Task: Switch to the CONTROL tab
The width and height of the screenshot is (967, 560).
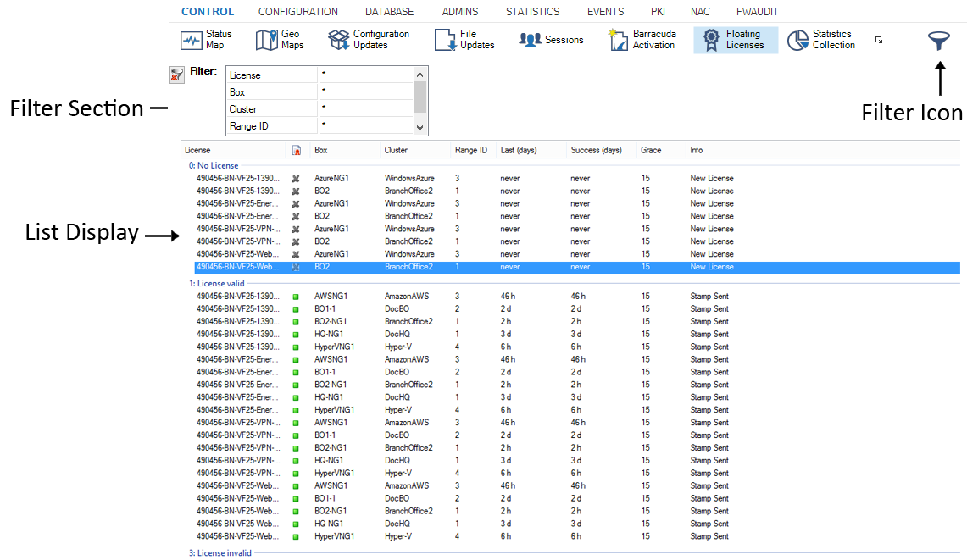Action: coord(208,12)
